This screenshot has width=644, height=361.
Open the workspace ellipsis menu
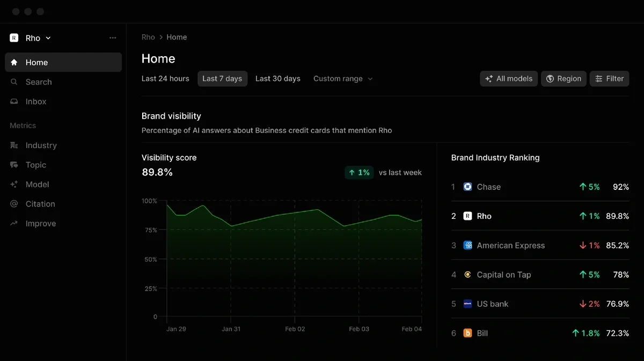click(x=113, y=38)
